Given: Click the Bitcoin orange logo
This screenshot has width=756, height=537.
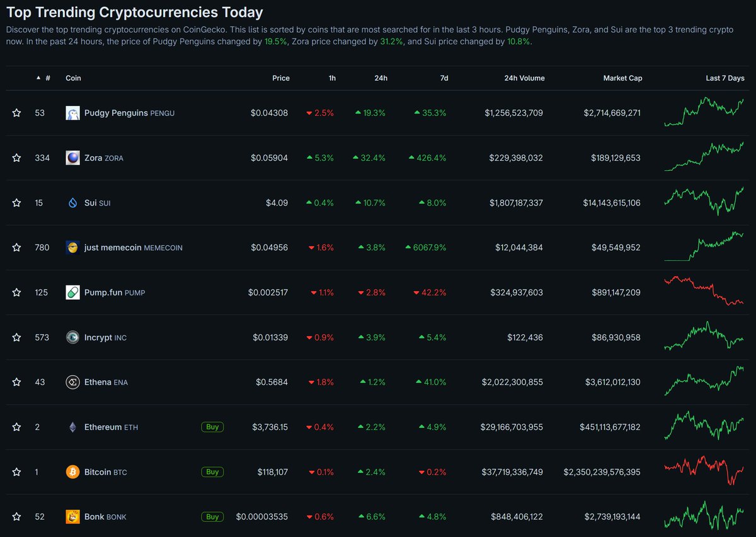Looking at the screenshot, I should (72, 472).
